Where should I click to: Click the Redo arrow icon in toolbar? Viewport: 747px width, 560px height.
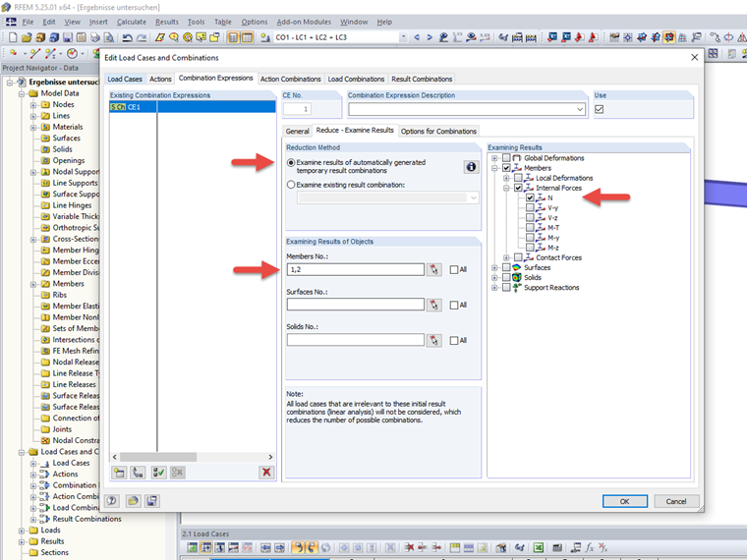pyautogui.click(x=141, y=37)
